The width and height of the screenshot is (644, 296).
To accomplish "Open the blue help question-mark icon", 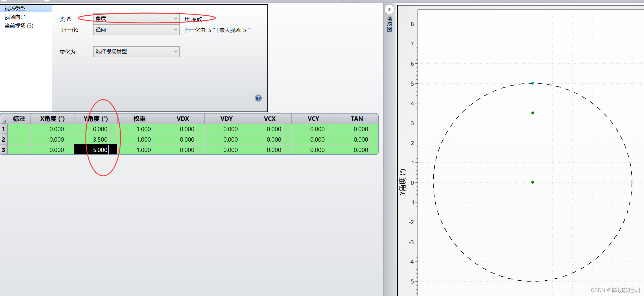I will (258, 98).
